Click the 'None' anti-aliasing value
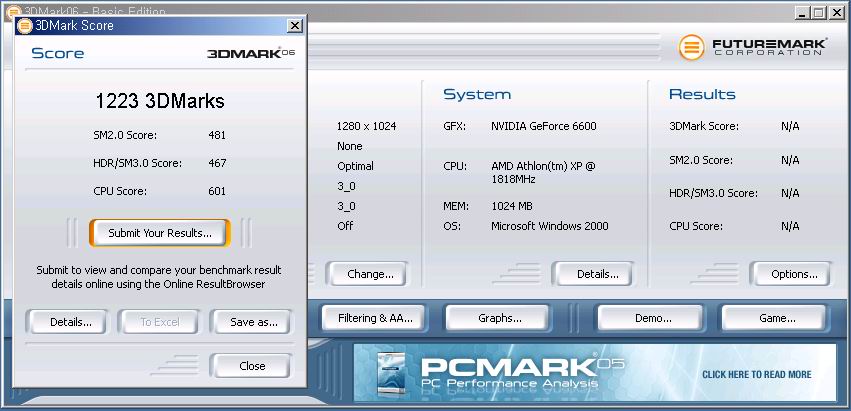 350,146
